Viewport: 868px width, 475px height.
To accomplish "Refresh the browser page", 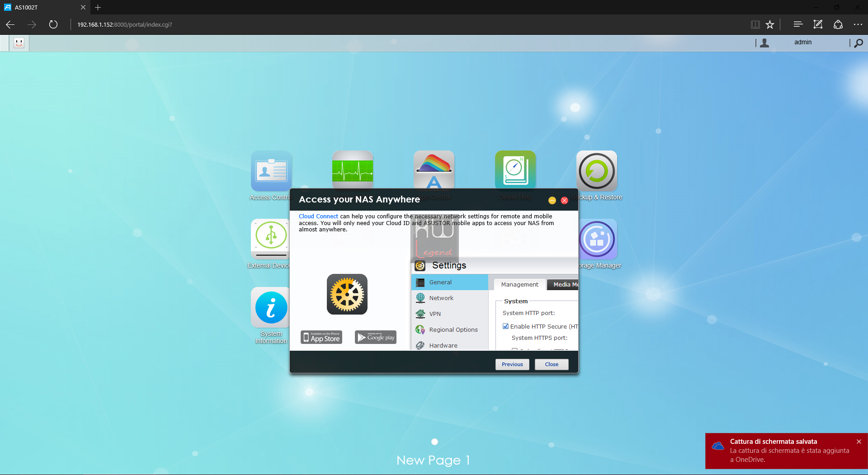I will [x=53, y=24].
